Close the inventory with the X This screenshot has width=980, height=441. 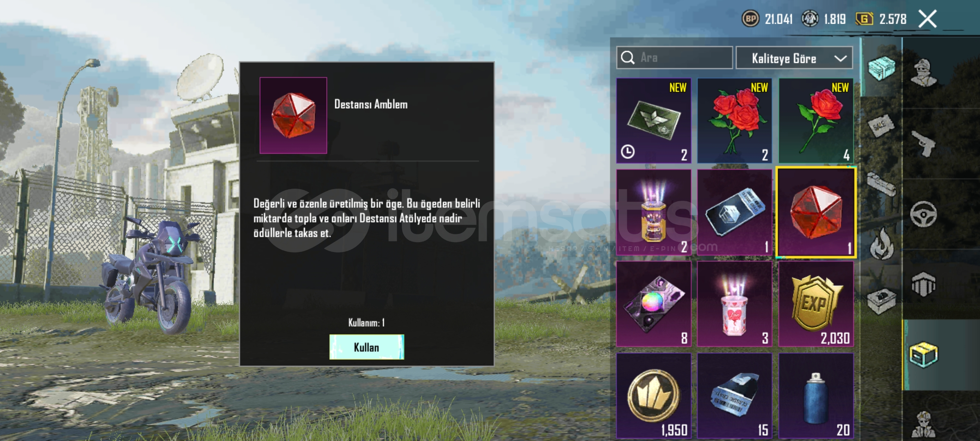[928, 19]
